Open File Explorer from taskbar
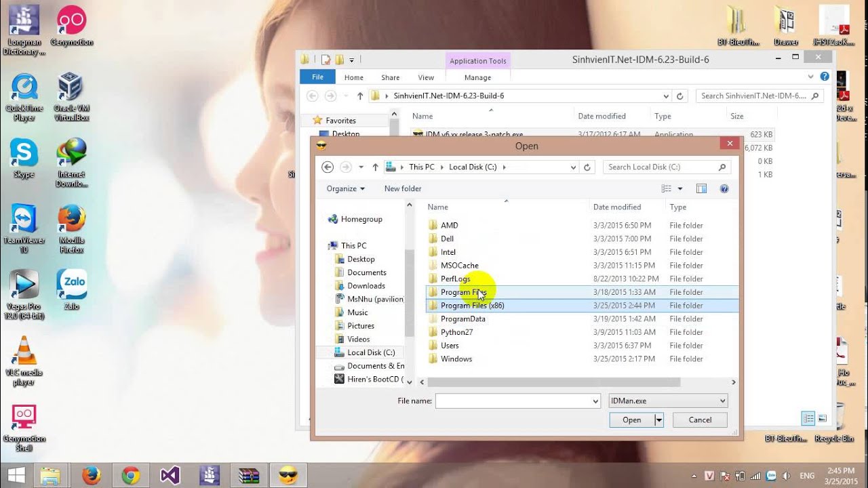 (x=50, y=476)
